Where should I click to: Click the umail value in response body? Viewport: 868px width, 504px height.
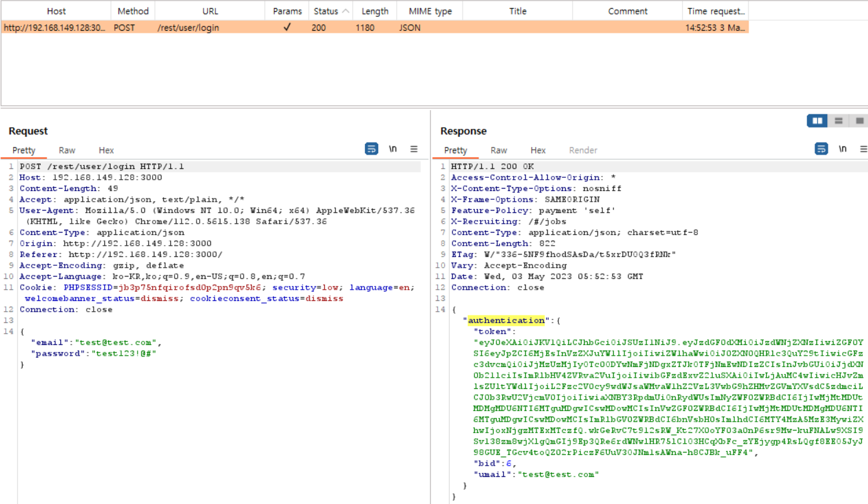(558, 474)
